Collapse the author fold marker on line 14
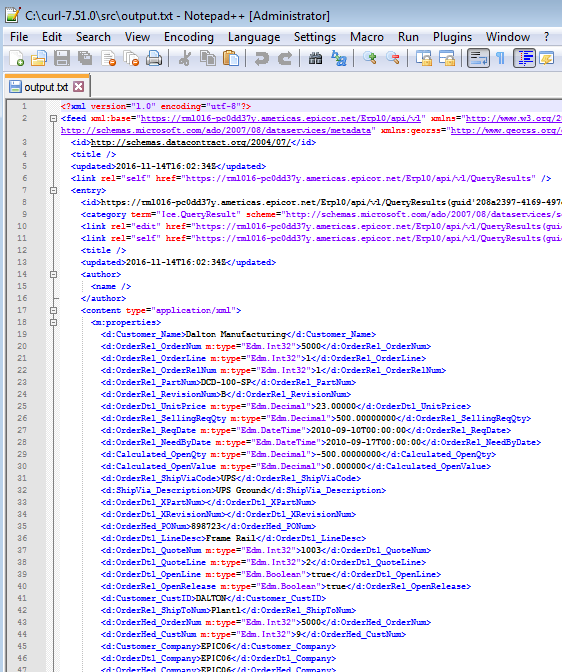This screenshot has width=562, height=672. pyautogui.click(x=53, y=274)
